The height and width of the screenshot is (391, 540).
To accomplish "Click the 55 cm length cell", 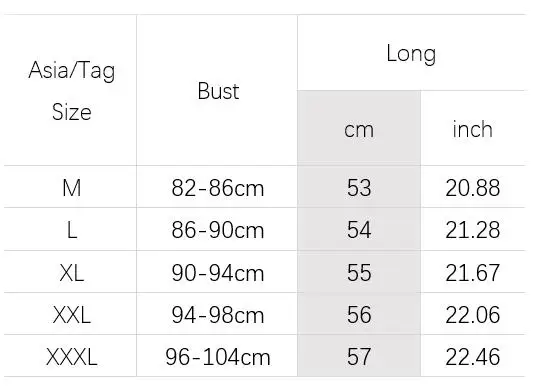I will tap(359, 273).
